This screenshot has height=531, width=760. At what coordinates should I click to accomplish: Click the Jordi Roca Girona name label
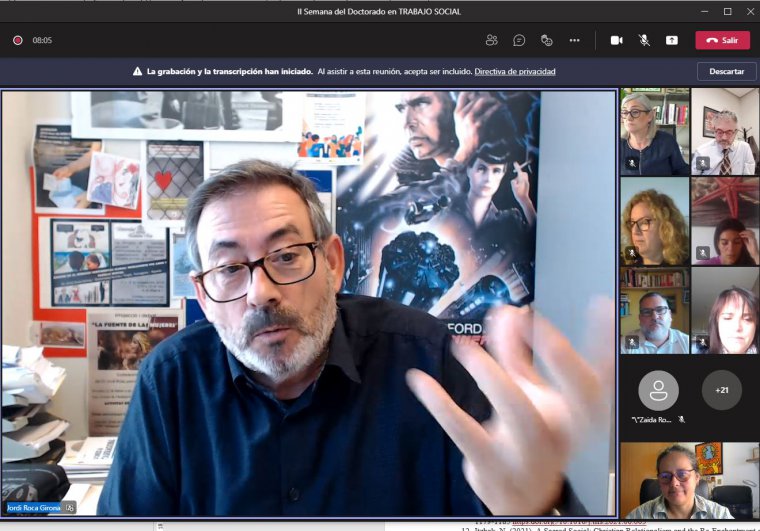34,508
